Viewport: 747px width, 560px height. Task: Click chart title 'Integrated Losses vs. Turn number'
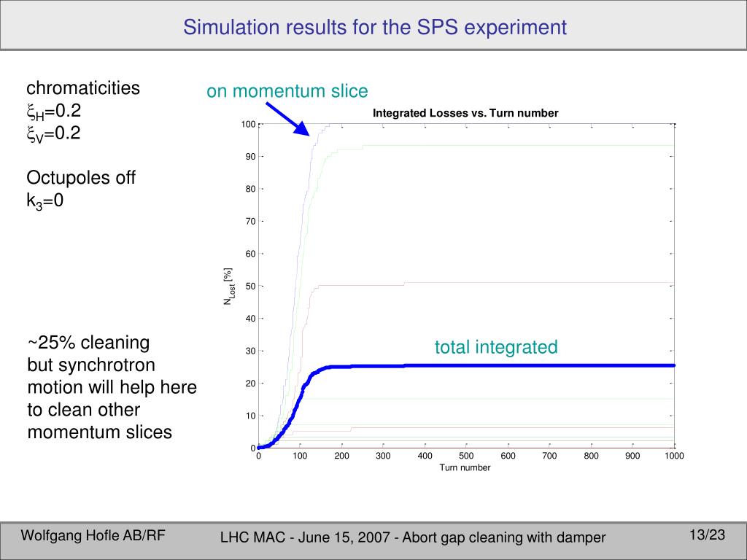click(465, 113)
